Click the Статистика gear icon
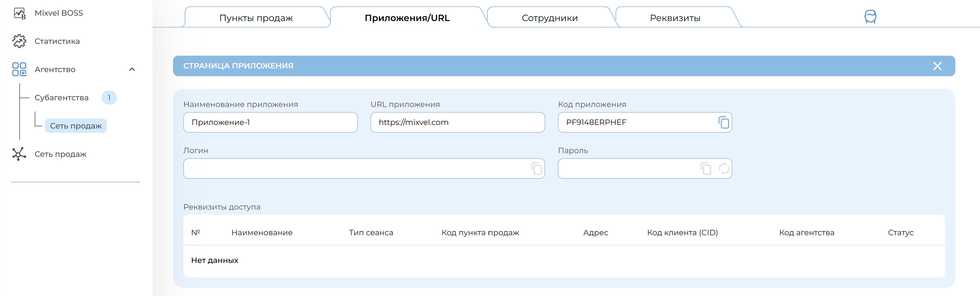 coord(19,41)
